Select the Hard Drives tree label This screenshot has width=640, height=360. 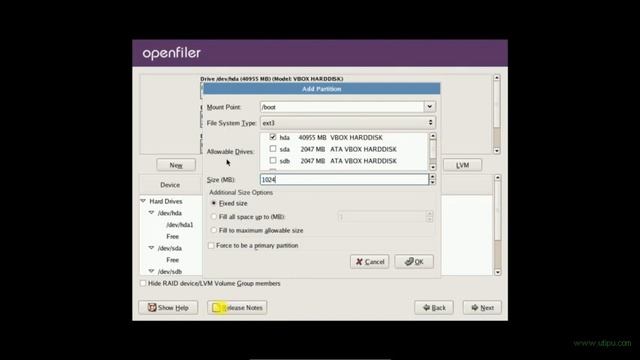coord(166,201)
